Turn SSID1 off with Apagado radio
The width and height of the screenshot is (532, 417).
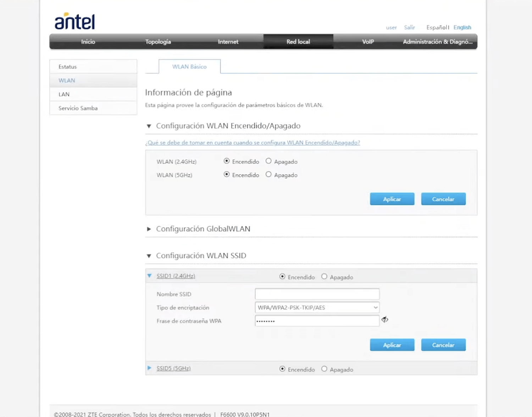click(324, 276)
